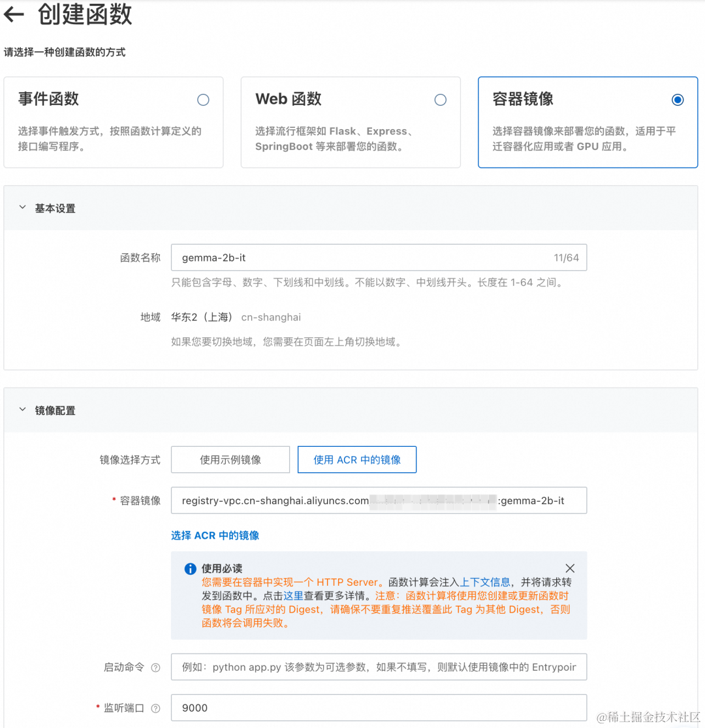
Task: Click the help icon next to 启动命令
Action: click(x=155, y=667)
